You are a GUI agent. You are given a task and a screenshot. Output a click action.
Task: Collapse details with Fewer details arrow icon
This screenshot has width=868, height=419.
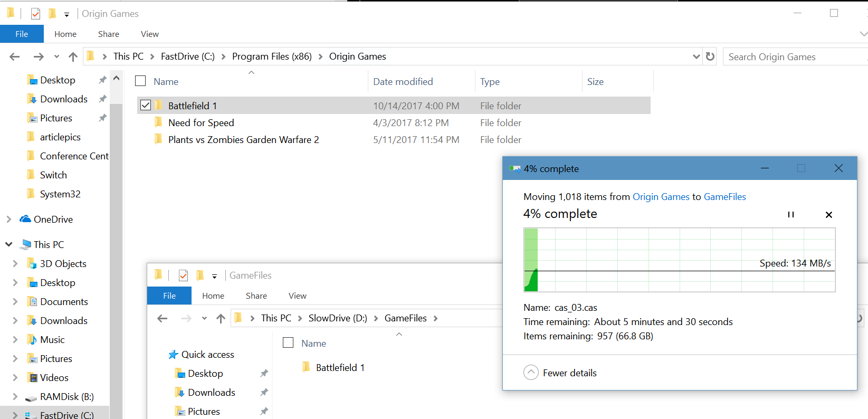(531, 373)
